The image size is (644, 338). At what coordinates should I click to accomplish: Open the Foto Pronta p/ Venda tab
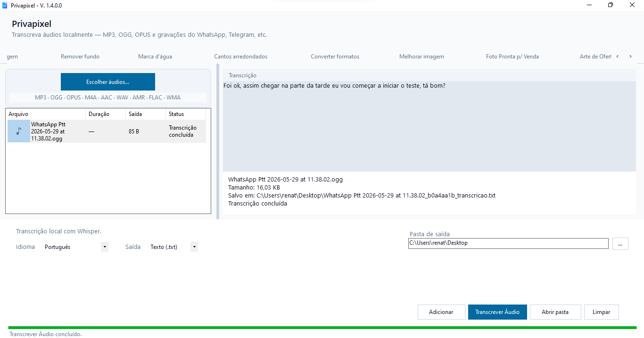click(512, 57)
